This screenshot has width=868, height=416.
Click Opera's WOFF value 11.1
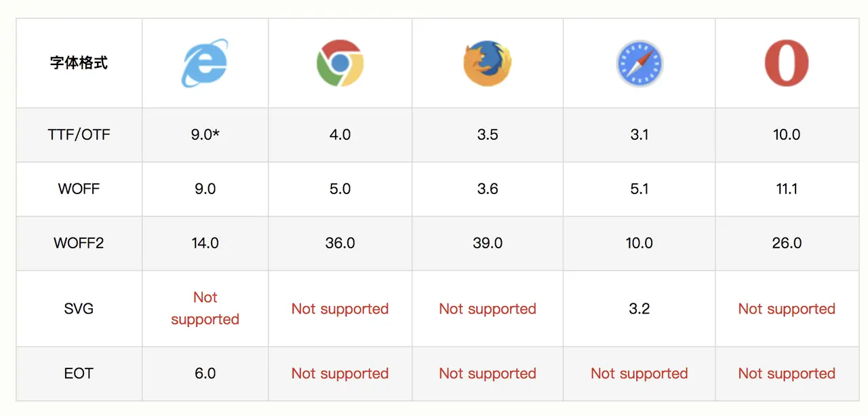point(787,189)
